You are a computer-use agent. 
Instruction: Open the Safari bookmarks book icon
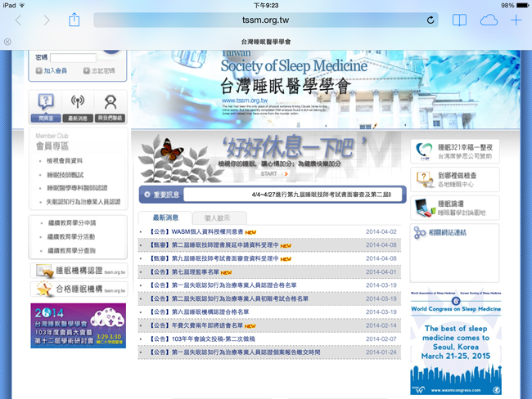(459, 20)
